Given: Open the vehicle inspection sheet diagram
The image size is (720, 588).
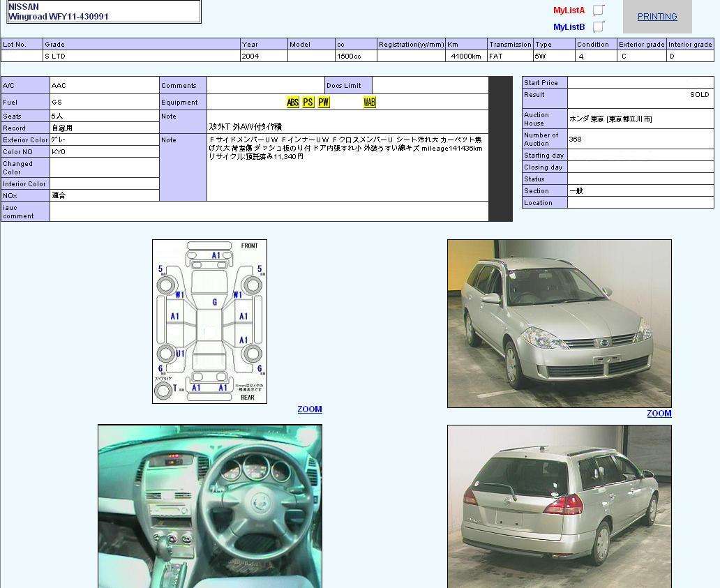Looking at the screenshot, I should tap(209, 322).
